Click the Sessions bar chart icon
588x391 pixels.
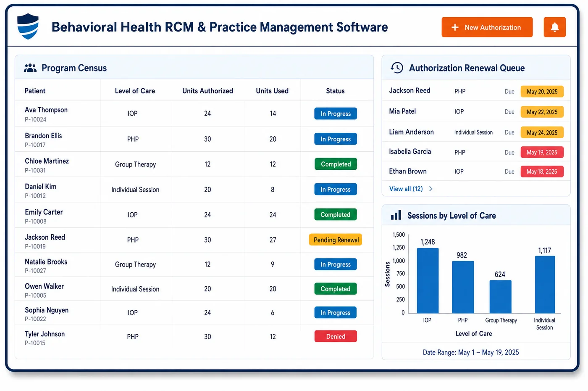click(x=396, y=215)
